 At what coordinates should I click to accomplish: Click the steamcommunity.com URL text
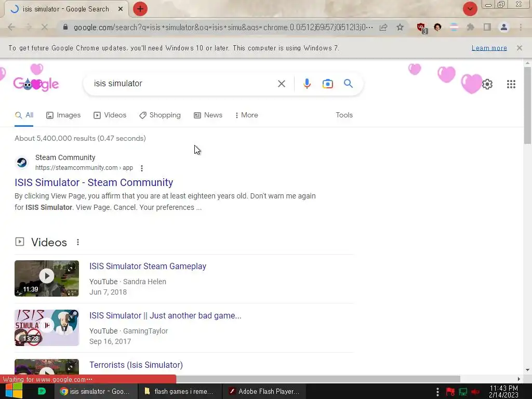pos(84,168)
